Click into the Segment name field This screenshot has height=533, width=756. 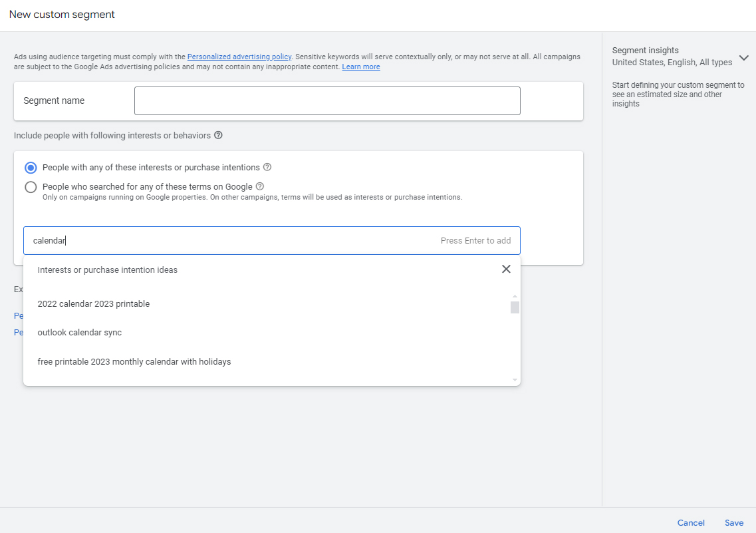pyautogui.click(x=327, y=101)
